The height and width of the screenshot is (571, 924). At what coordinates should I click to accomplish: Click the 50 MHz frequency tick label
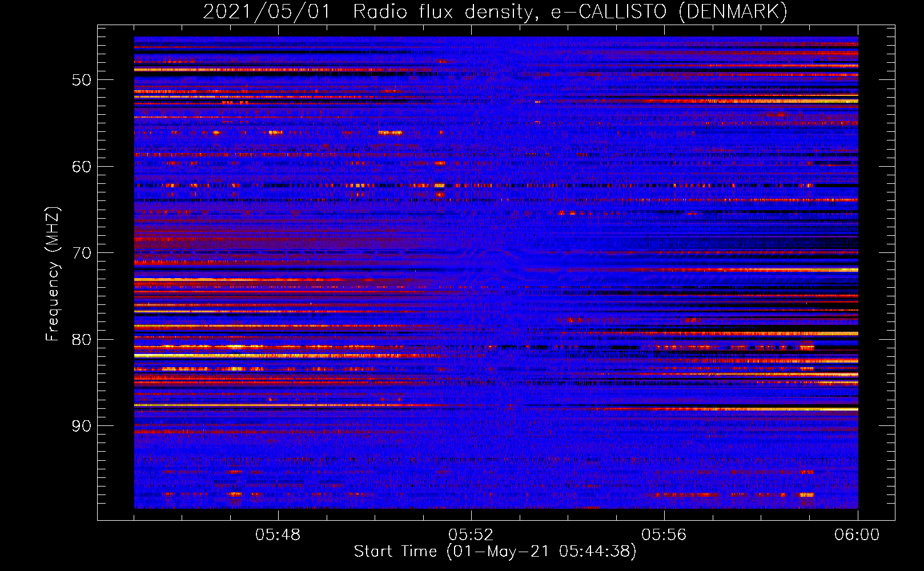82,80
